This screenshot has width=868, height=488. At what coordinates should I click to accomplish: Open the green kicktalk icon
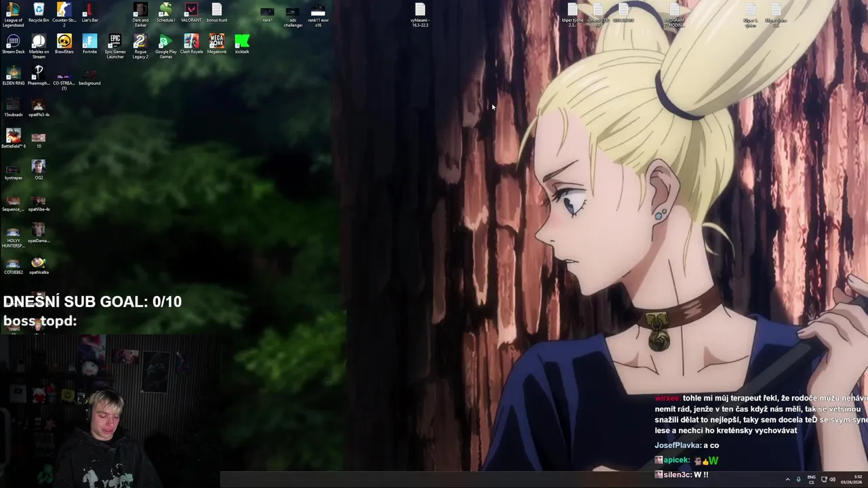pyautogui.click(x=242, y=44)
